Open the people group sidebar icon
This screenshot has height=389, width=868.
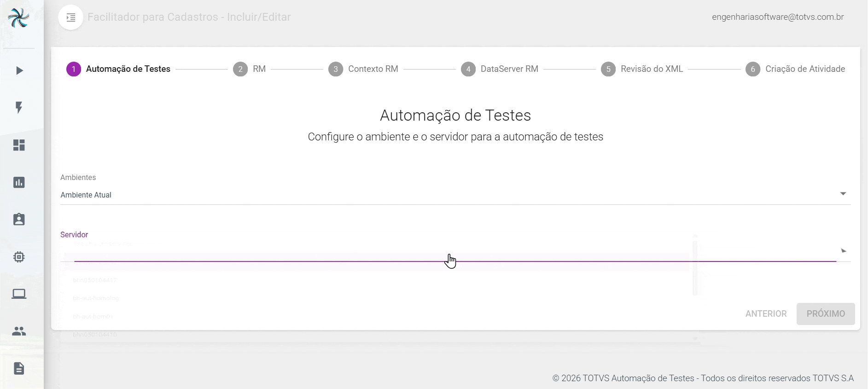point(19,331)
